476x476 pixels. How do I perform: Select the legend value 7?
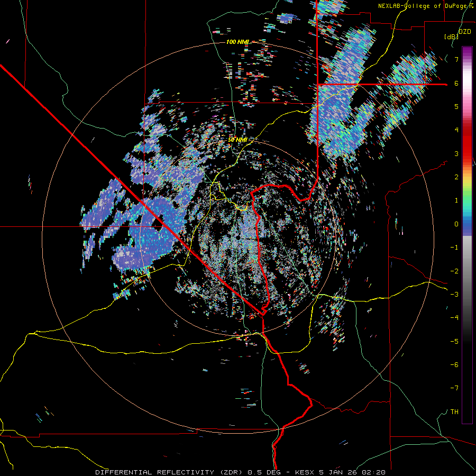(x=456, y=60)
